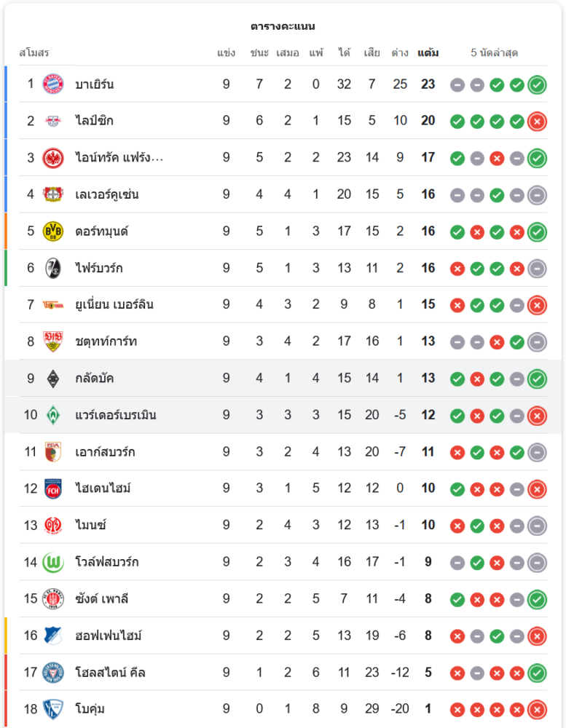Click Leipzig's highlighted latest-match loss icon

tap(537, 121)
